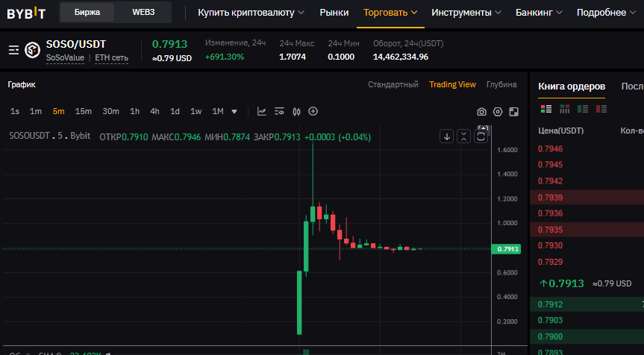Select the 15m timeframe

pos(84,111)
